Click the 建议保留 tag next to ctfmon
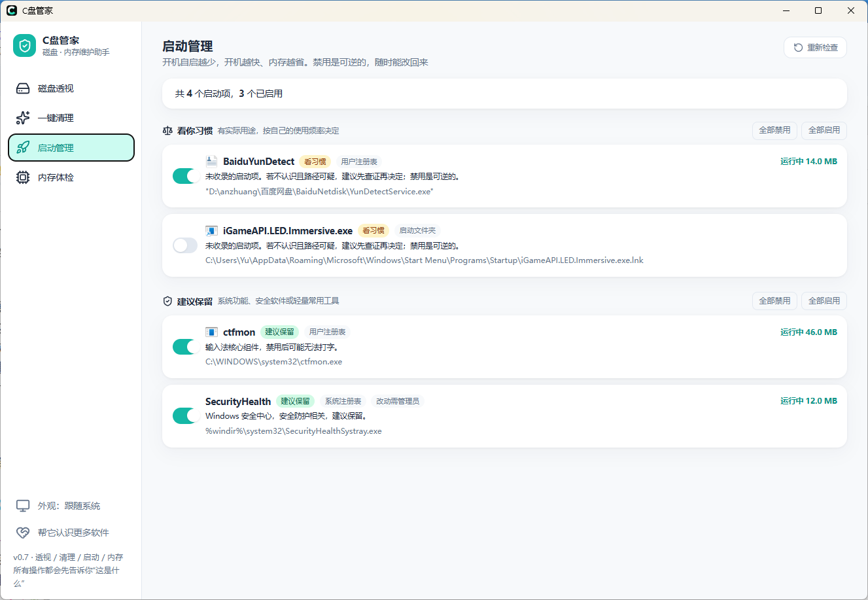Viewport: 868px width, 600px height. point(279,332)
